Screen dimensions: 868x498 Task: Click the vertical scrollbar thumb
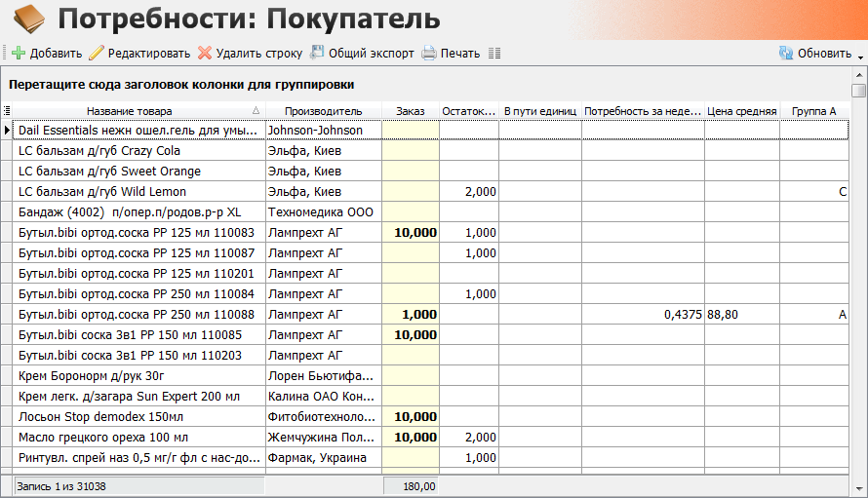[x=858, y=91]
